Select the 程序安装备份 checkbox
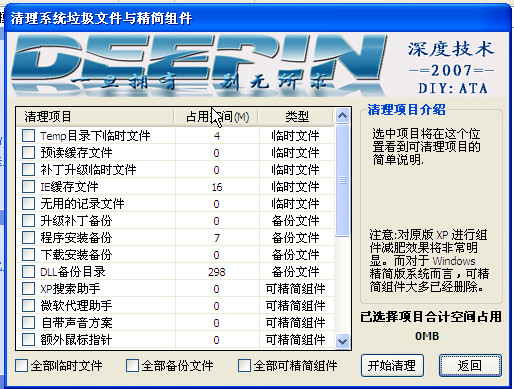The image size is (514, 389). tap(28, 238)
